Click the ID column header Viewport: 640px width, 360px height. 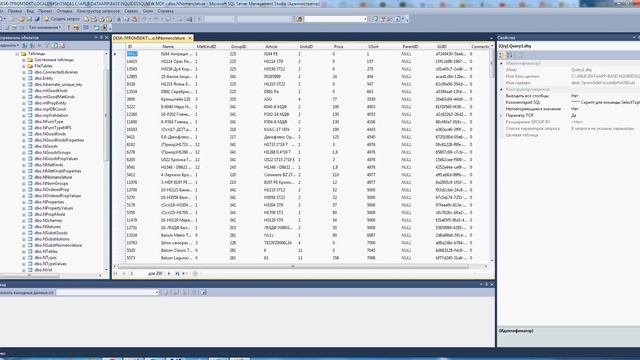pos(142,47)
